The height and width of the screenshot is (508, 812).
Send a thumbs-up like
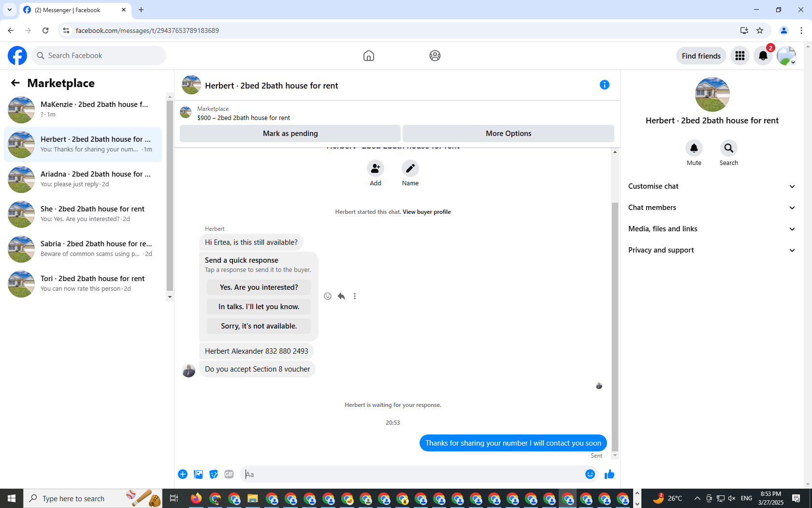[609, 474]
